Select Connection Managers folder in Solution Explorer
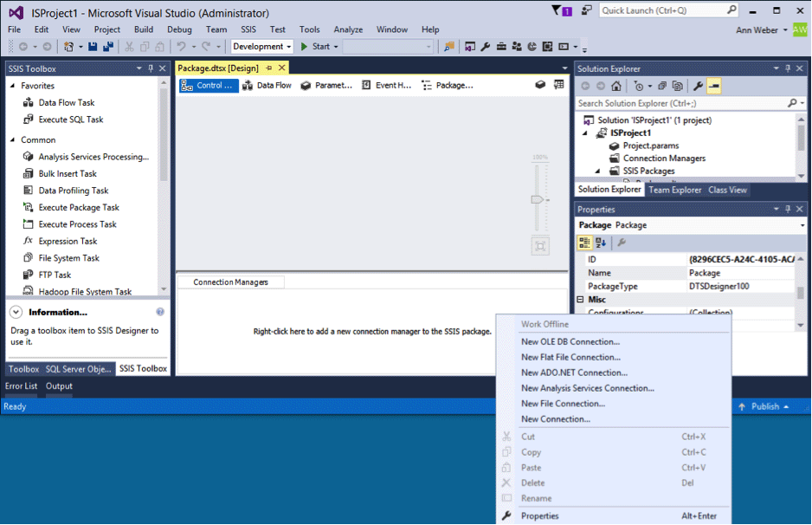The image size is (812, 525). point(664,159)
